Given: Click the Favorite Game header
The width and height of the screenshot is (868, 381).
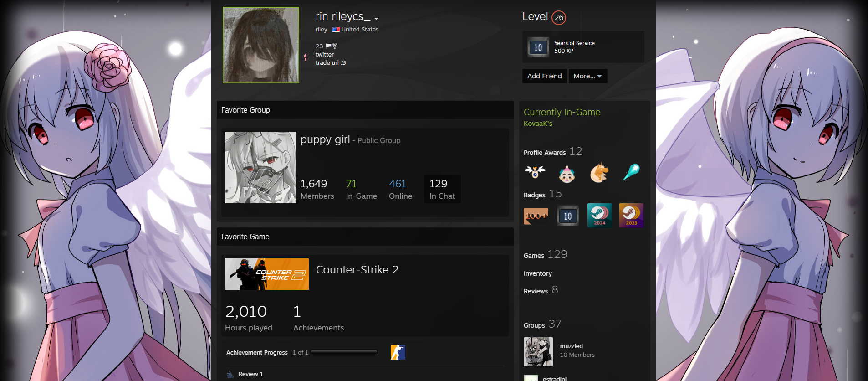Looking at the screenshot, I should [365, 237].
